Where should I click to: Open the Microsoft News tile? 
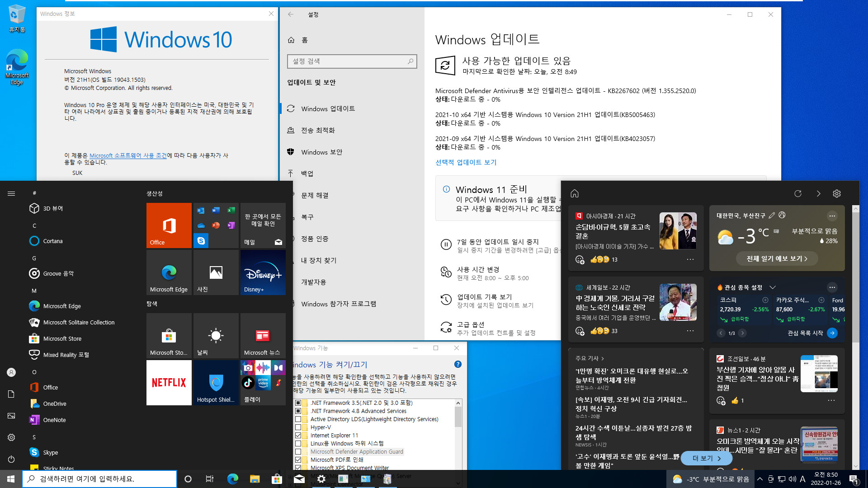(263, 336)
